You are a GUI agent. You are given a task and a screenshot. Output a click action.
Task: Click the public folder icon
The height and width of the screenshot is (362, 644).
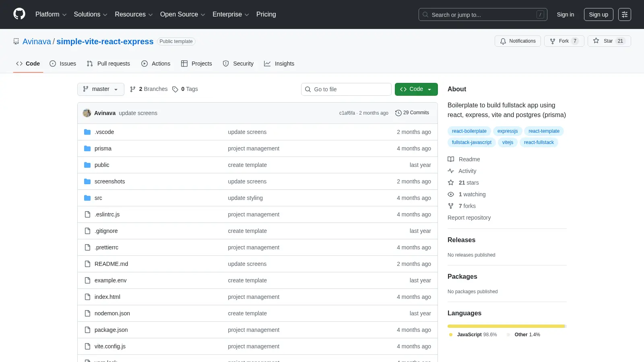[x=87, y=165]
